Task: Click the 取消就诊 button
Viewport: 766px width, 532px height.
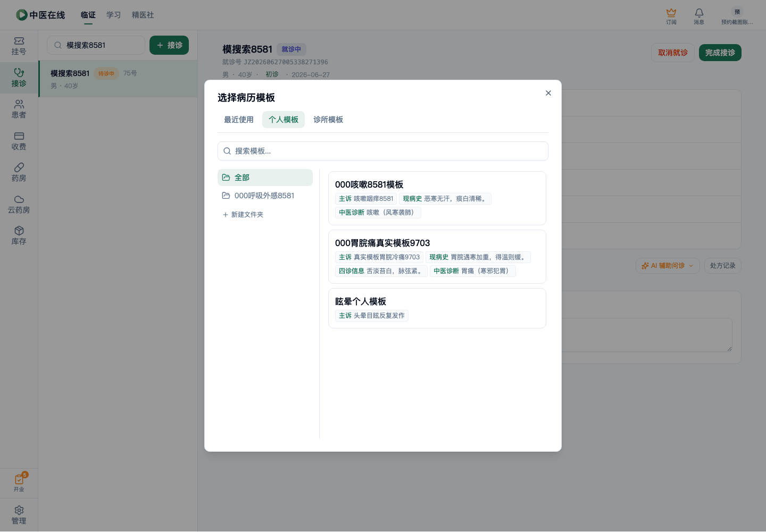Action: pos(673,53)
